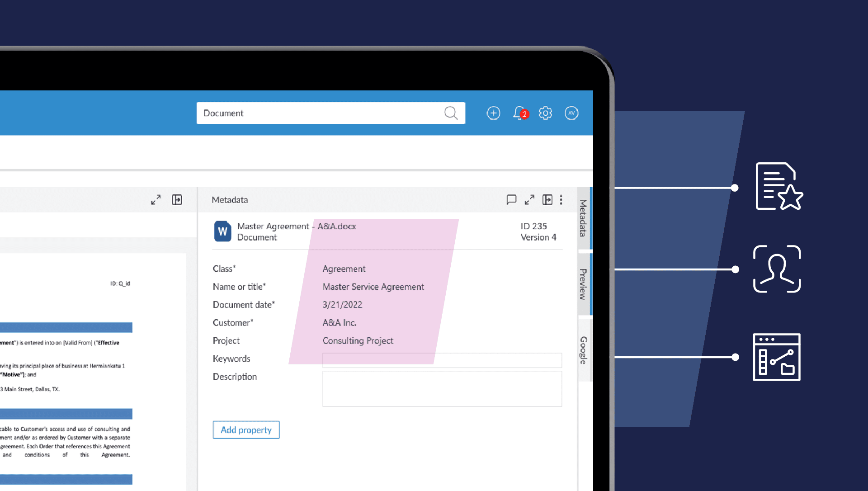This screenshot has width=868, height=491.
Task: Click the settings gear icon
Action: 544,113
